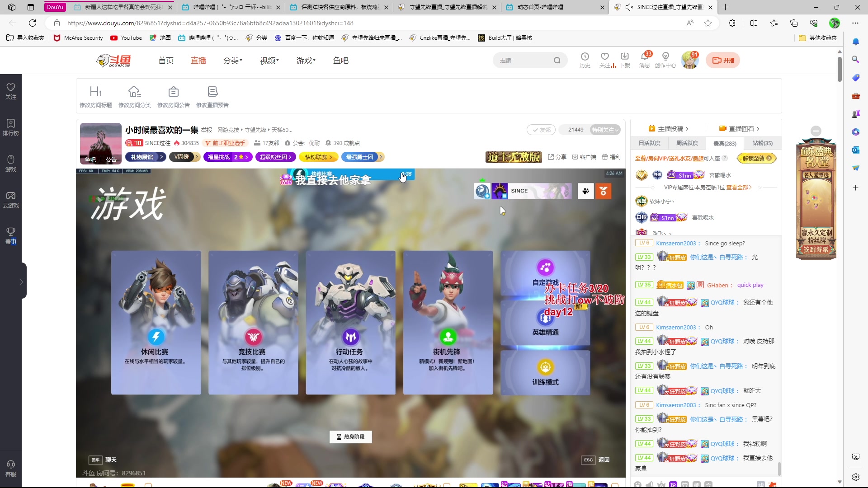The width and height of the screenshot is (868, 488).
Task: Open 云游戏 in the left sidebar
Action: [11, 199]
